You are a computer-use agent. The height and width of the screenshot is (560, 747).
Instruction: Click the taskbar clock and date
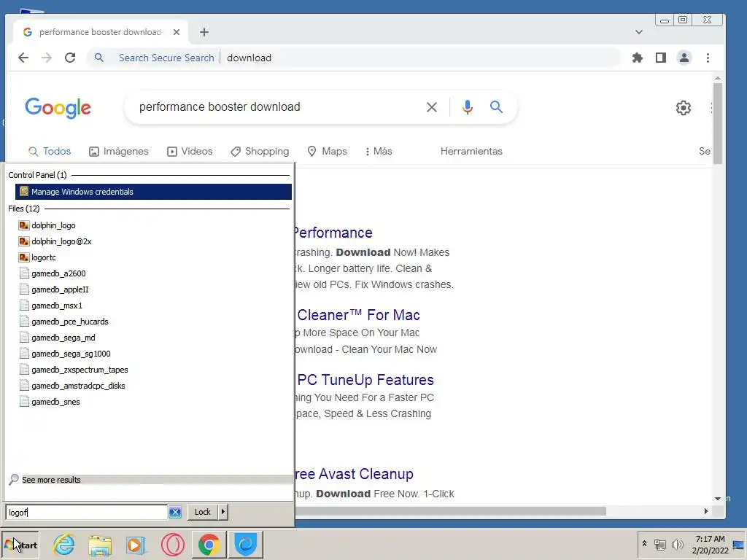tap(711, 545)
